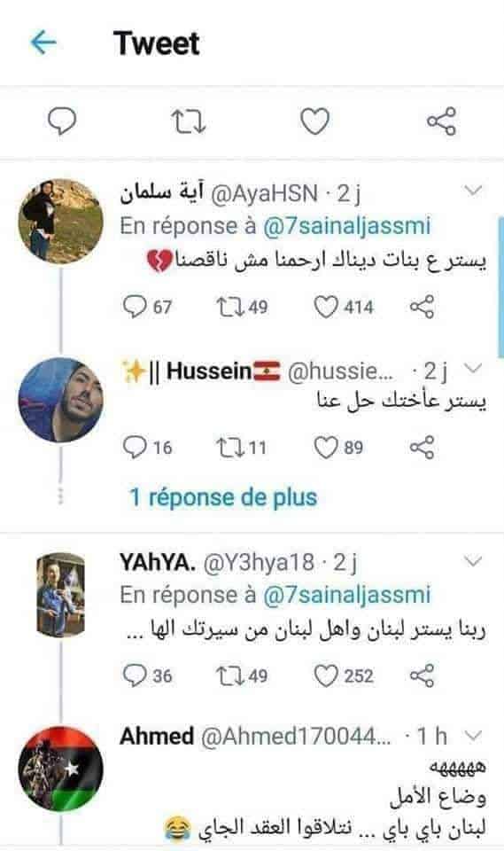504x851 pixels.
Task: Tap the reply icon under main tweet
Action: click(63, 121)
